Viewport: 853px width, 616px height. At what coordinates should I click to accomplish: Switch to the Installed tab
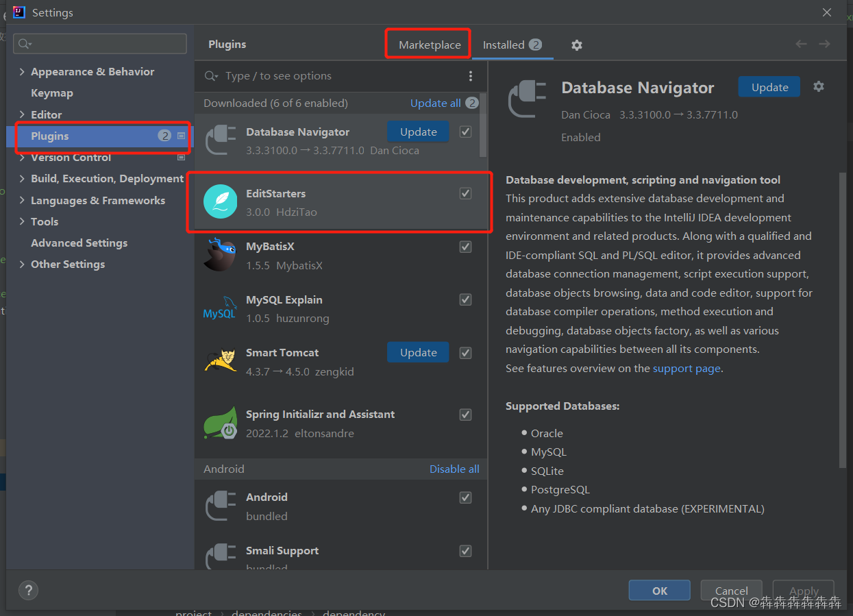click(x=512, y=45)
